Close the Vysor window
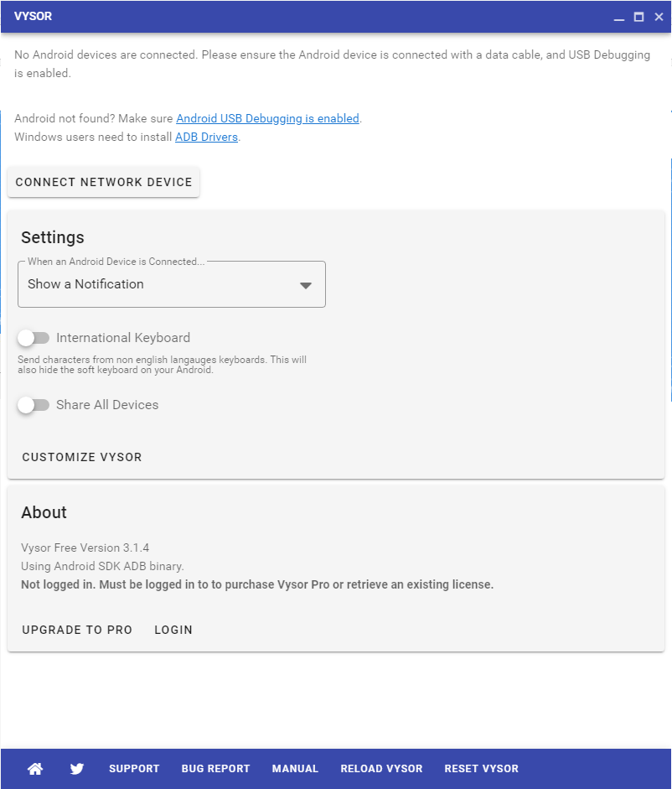The image size is (672, 789). point(659,17)
